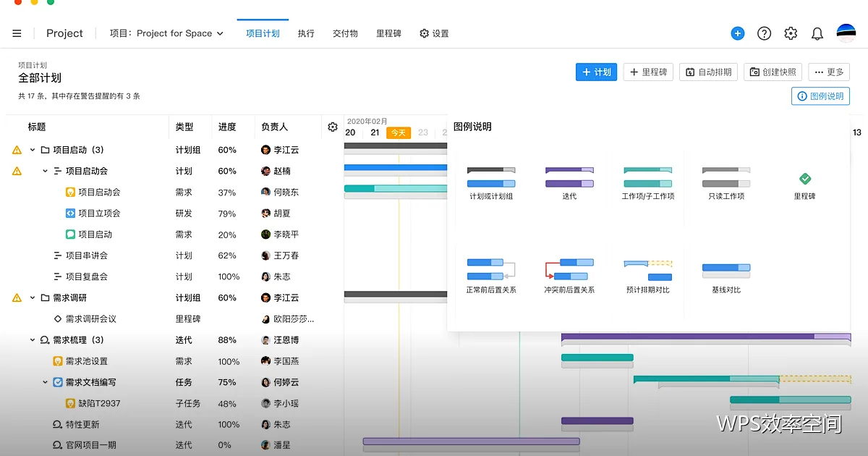Screen dimensions: 868x456
Task: Click warning icon on 需求调研 row
Action: click(17, 297)
